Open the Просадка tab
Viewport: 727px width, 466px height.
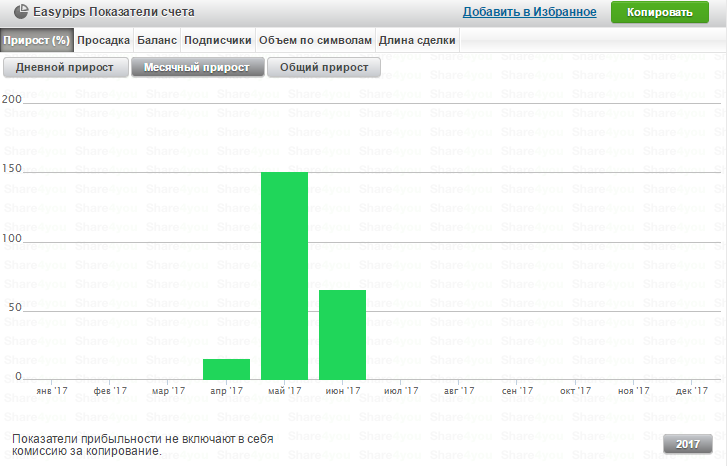click(103, 40)
